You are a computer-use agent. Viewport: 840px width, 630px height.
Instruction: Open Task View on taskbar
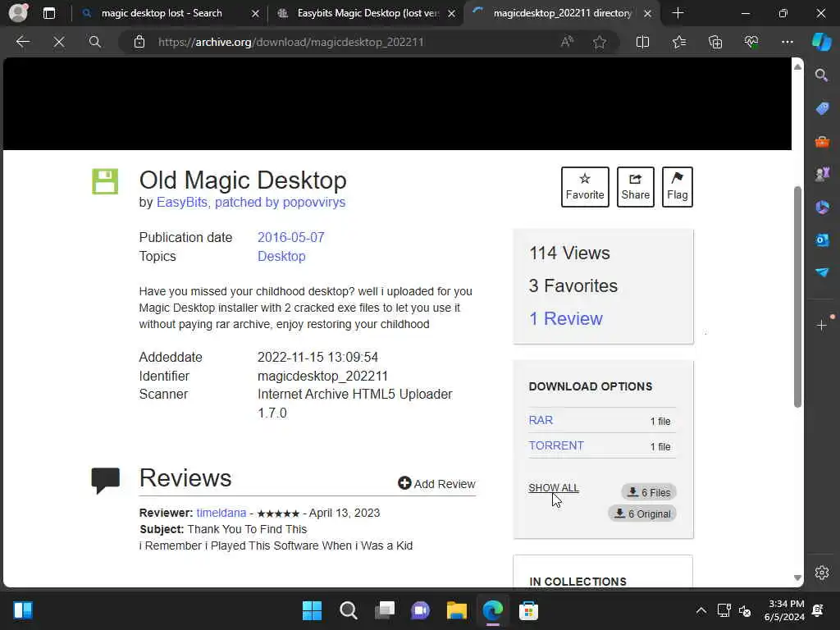click(x=384, y=610)
